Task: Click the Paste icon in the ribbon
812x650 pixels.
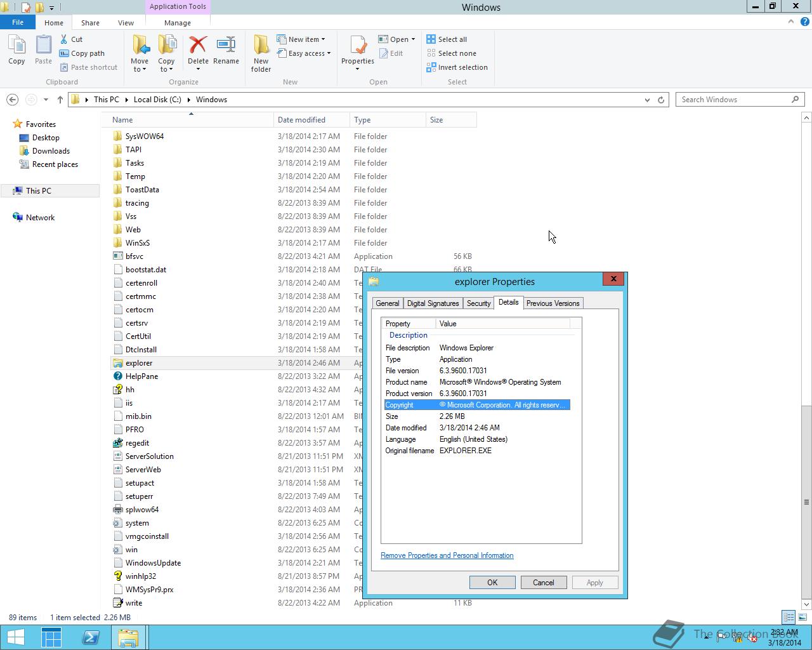Action: pyautogui.click(x=43, y=50)
